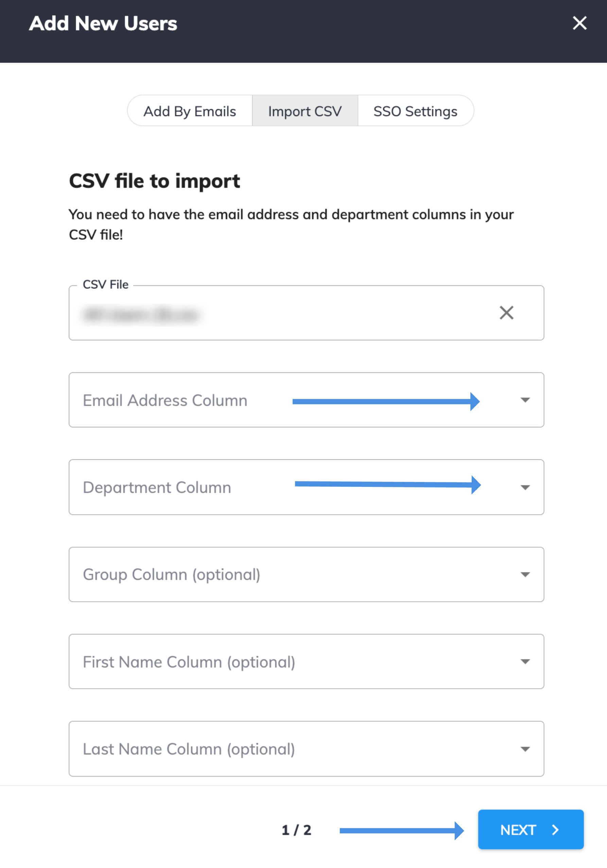The image size is (607, 868).
Task: Click the CSV File input field
Action: click(x=264, y=313)
